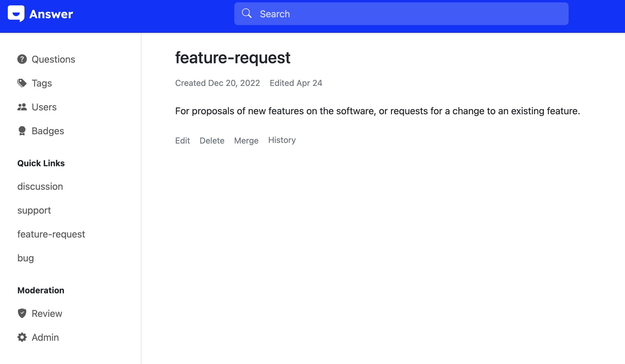Select feature-request in Quick Links
The height and width of the screenshot is (364, 625).
pyautogui.click(x=51, y=234)
